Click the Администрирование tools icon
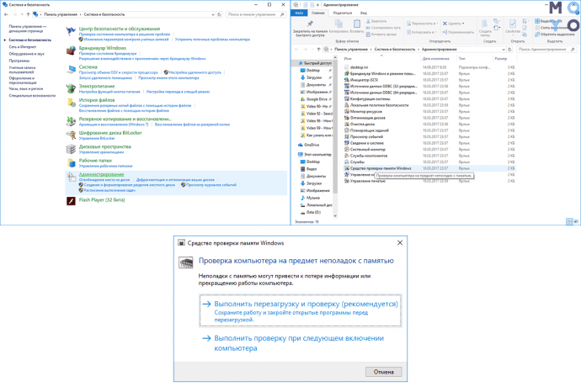This screenshot has height=392, width=581. [x=71, y=177]
